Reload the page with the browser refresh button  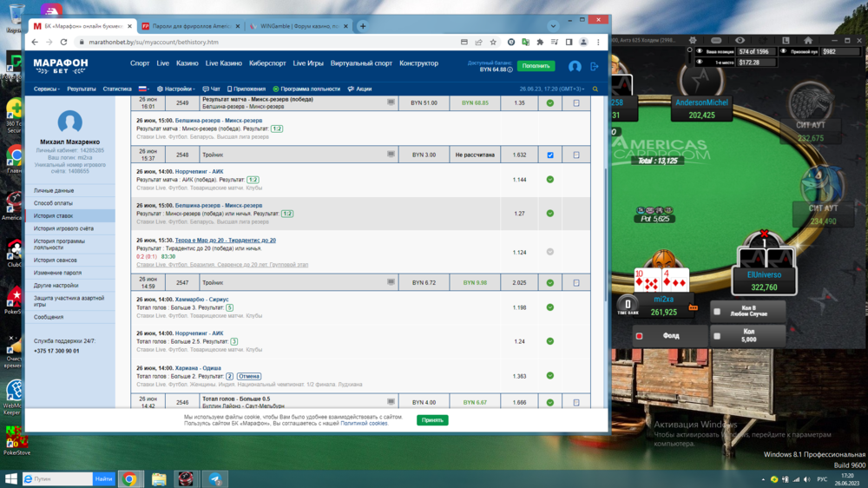[63, 42]
